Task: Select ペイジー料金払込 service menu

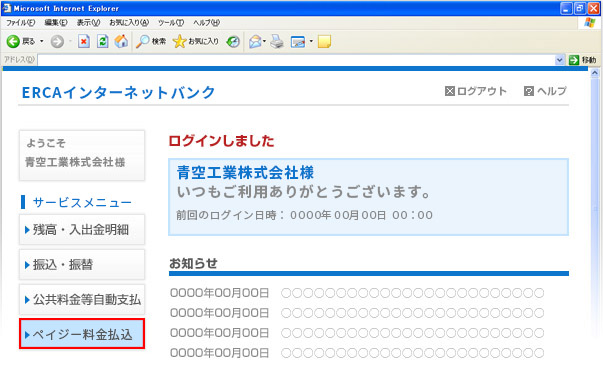Action: click(x=82, y=334)
